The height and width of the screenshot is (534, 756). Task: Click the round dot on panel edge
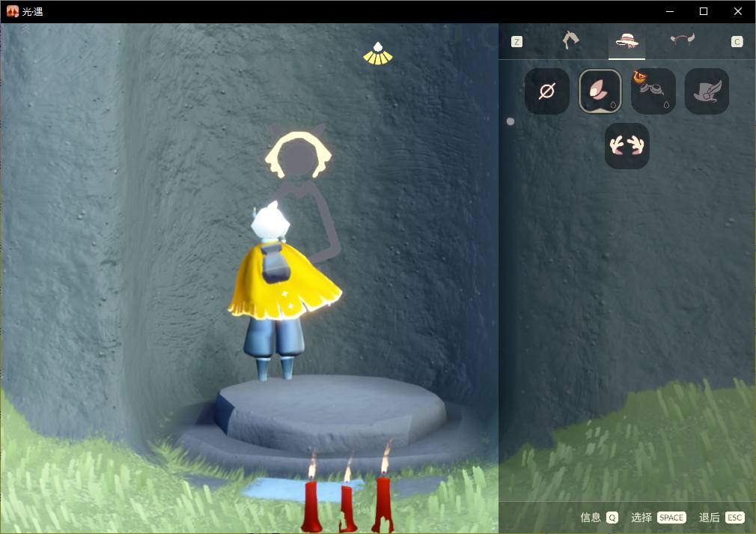pos(510,121)
